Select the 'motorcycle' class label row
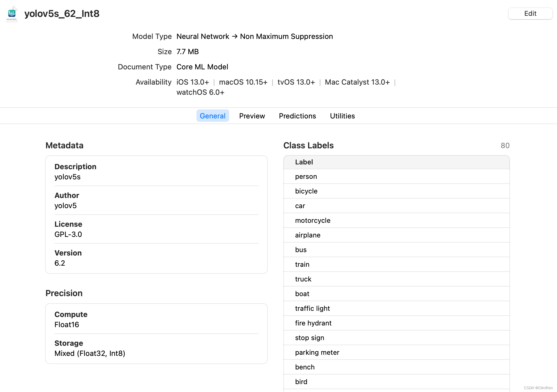The width and height of the screenshot is (557, 392). (396, 221)
